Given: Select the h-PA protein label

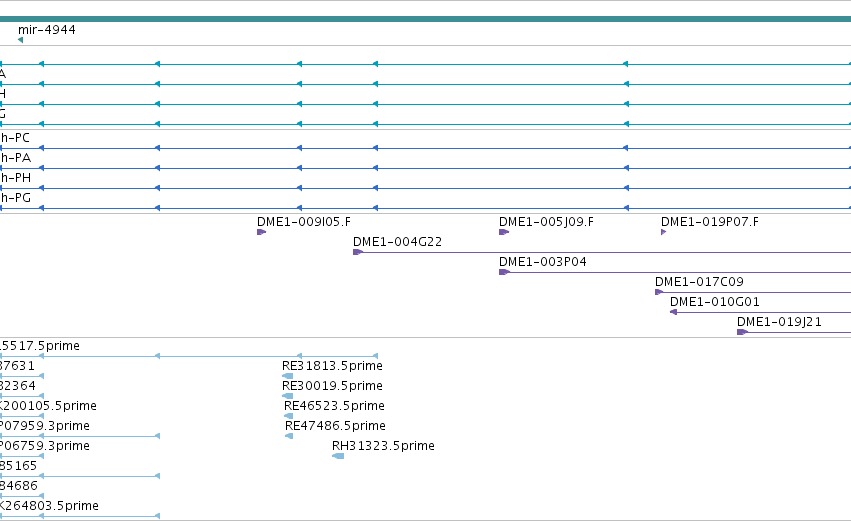Looking at the screenshot, I should tap(15, 158).
